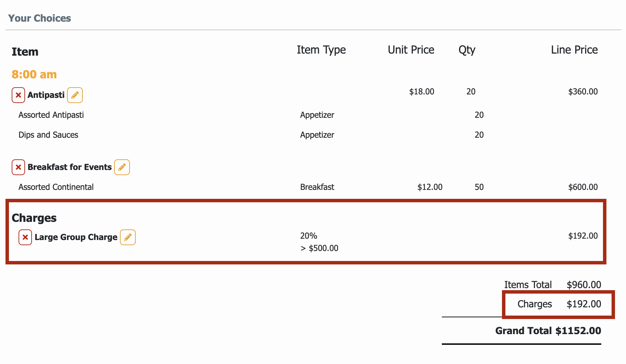Remove the Antipasti item
This screenshot has width=626, height=364.
click(x=18, y=95)
